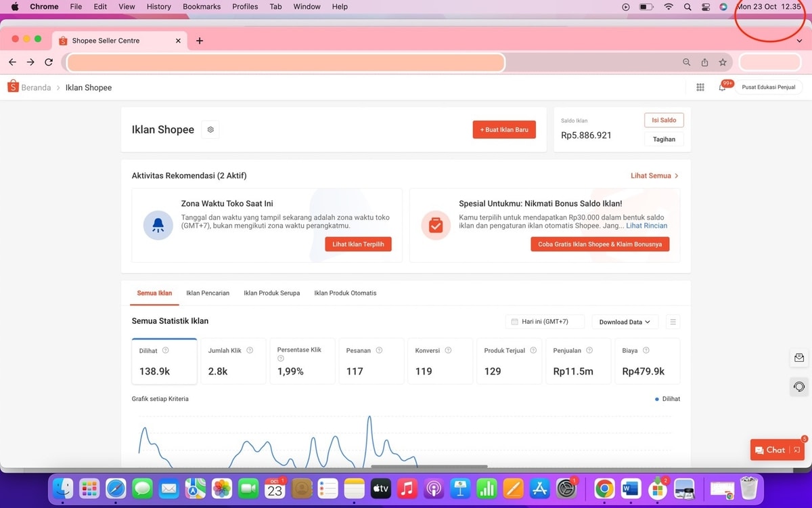The height and width of the screenshot is (508, 812).
Task: Click the zoom magnifier in the address bar
Action: [686, 62]
